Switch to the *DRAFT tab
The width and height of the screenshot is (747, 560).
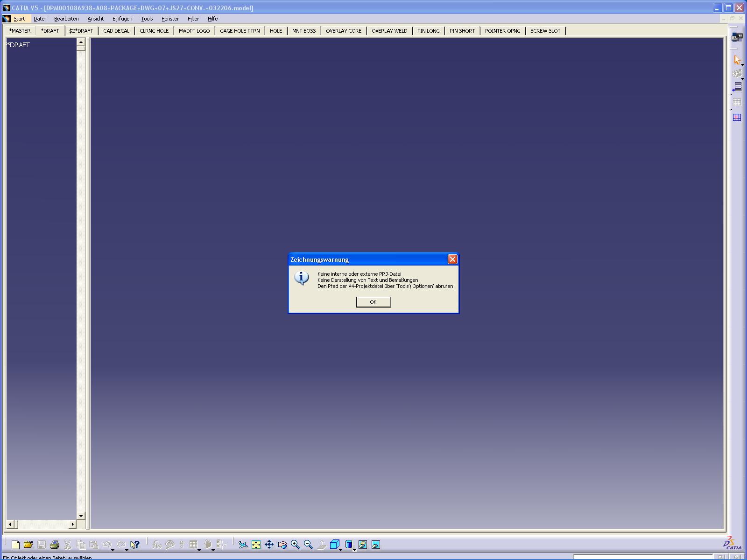[x=50, y=31]
